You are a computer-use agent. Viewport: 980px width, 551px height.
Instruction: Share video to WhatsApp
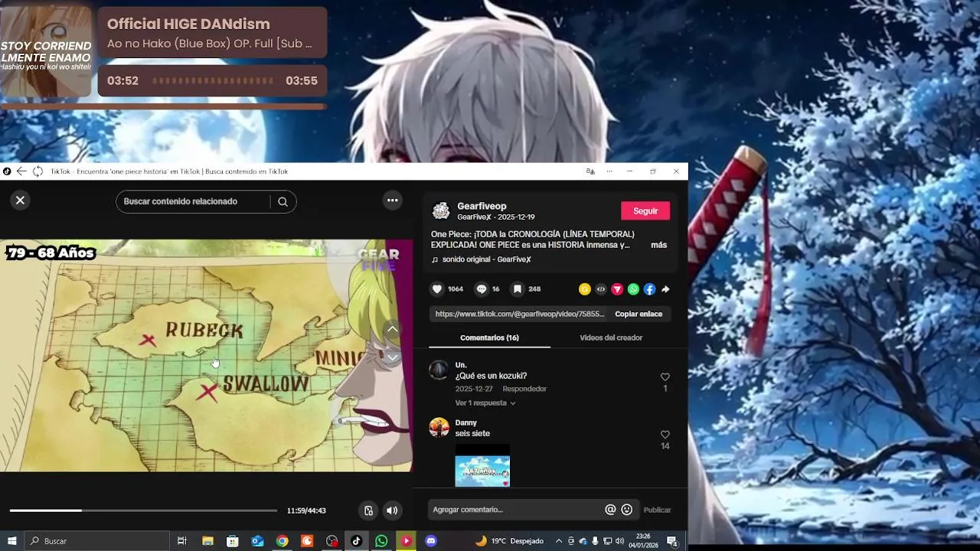[x=633, y=289]
